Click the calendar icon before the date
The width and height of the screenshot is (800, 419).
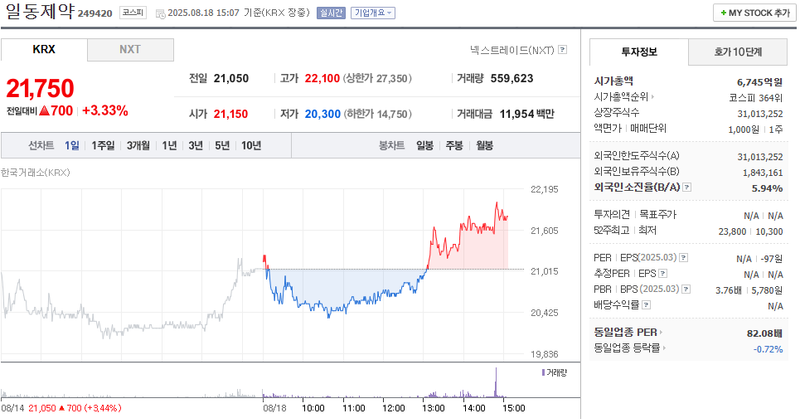[x=160, y=13]
